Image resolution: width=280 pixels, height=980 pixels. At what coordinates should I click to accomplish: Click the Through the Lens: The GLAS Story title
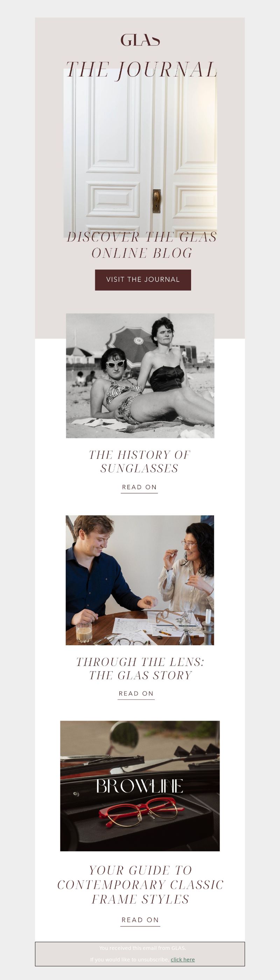click(x=140, y=669)
